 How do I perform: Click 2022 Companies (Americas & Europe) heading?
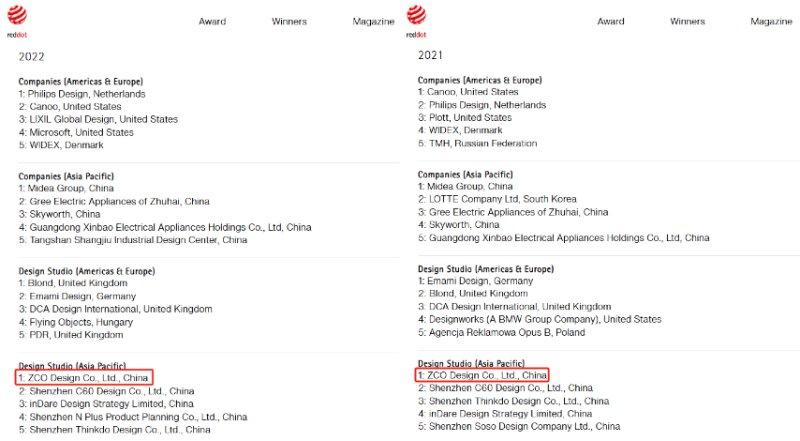[x=81, y=82]
